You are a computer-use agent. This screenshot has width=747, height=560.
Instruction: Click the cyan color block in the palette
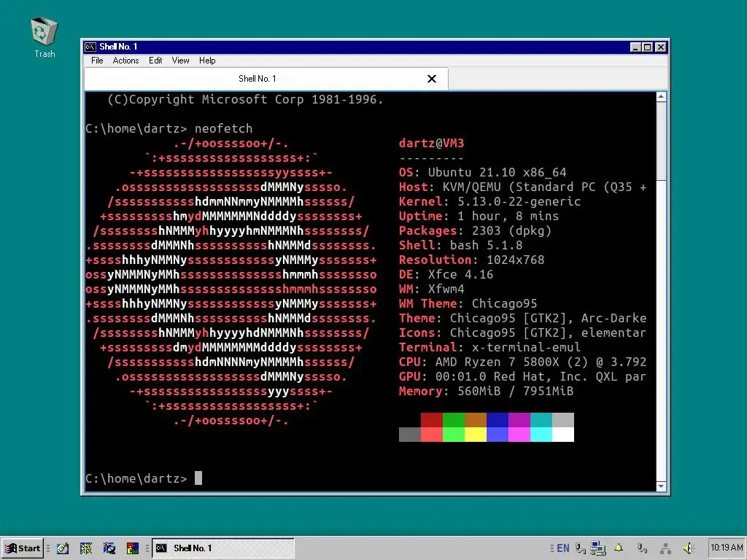point(541,435)
